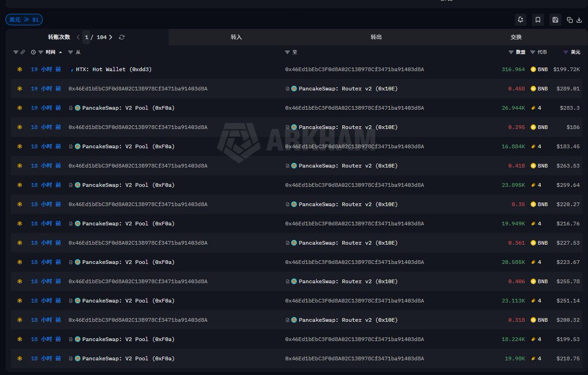Click the amount 16.884K

(x=513, y=147)
